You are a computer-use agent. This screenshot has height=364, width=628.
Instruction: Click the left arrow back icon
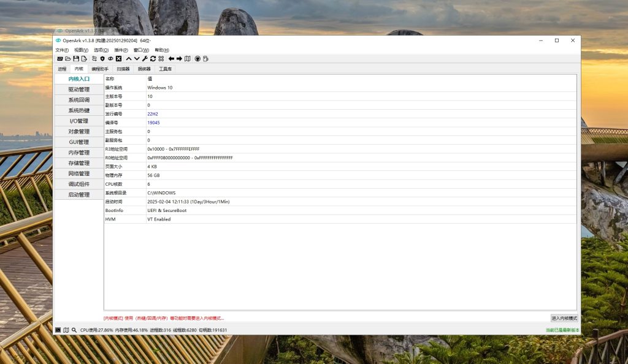pyautogui.click(x=171, y=59)
